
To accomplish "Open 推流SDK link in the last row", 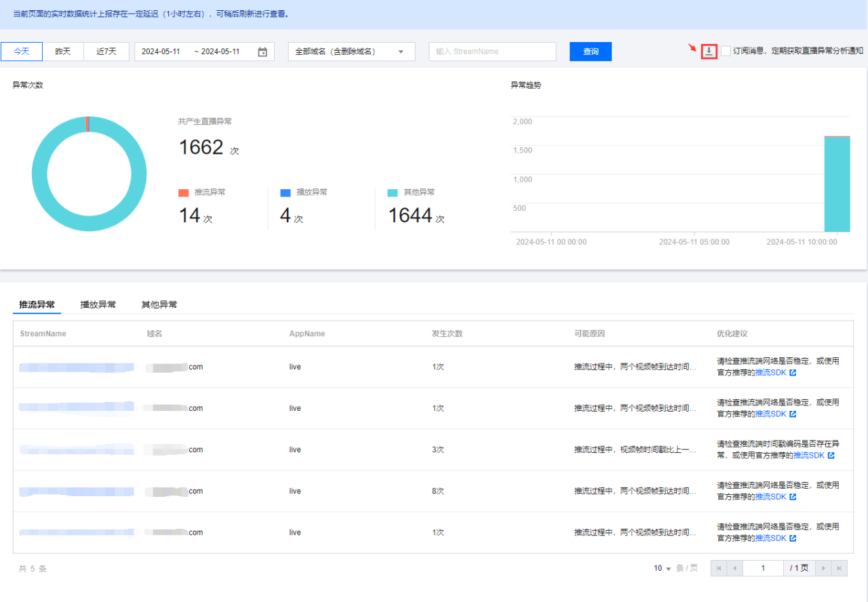I will coord(770,538).
